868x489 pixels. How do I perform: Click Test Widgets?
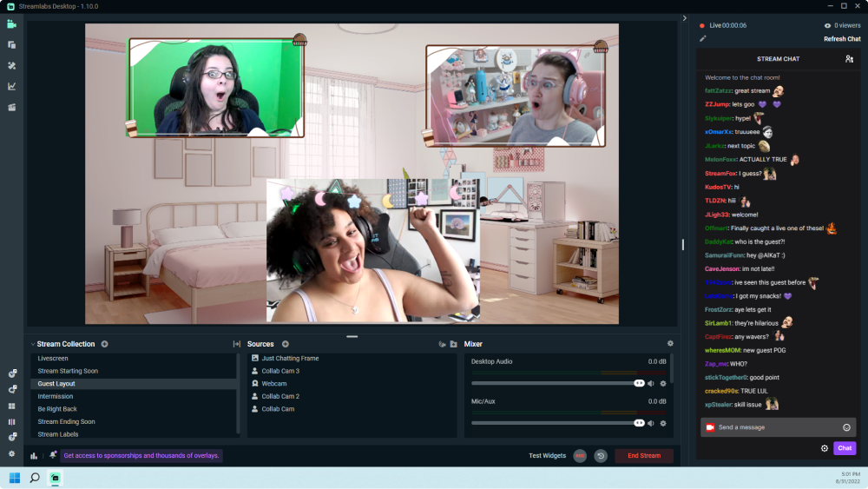[x=547, y=456]
